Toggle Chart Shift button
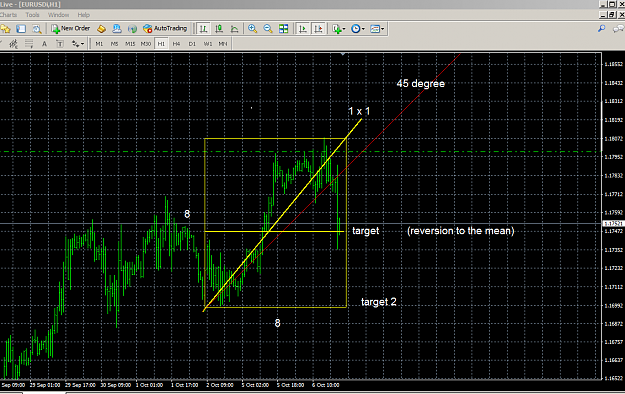 (x=318, y=29)
